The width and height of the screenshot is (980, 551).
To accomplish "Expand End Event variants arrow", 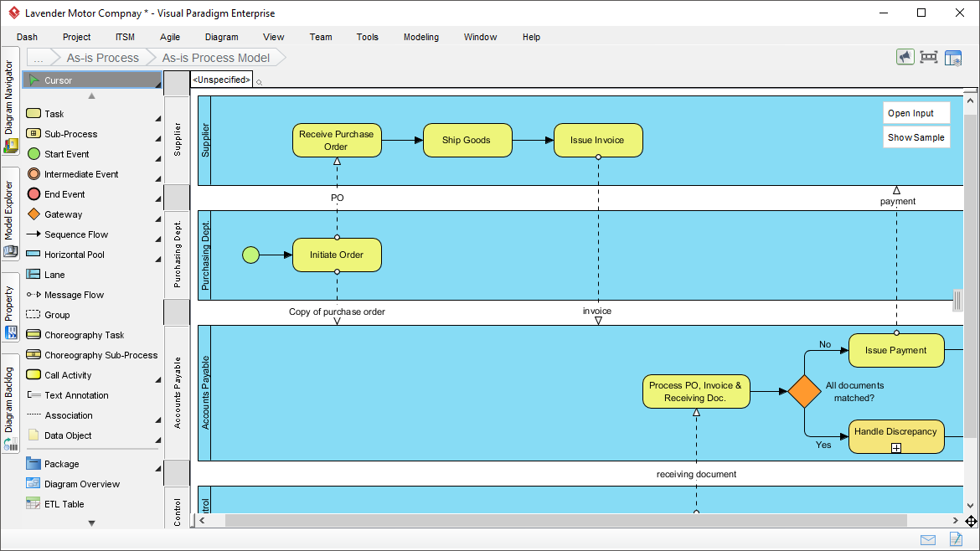I will click(x=158, y=199).
